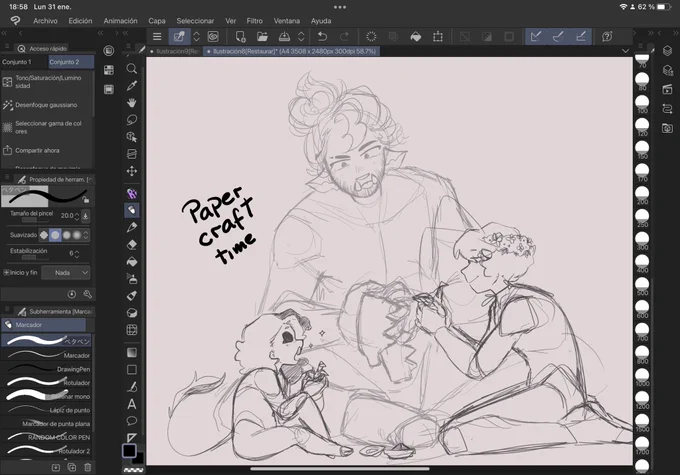Toggle the first snap to ruler button
Screen dimensions: 680x475
point(536,37)
